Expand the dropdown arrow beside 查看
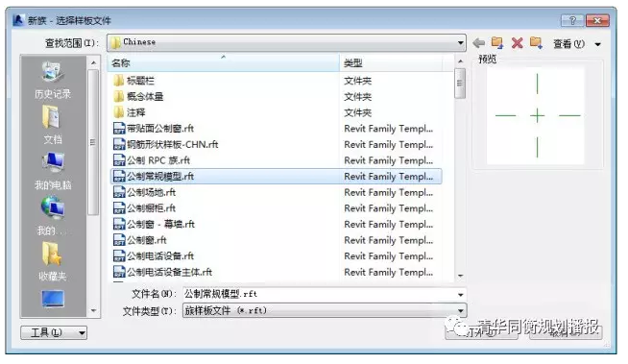The width and height of the screenshot is (628, 364). point(597,44)
